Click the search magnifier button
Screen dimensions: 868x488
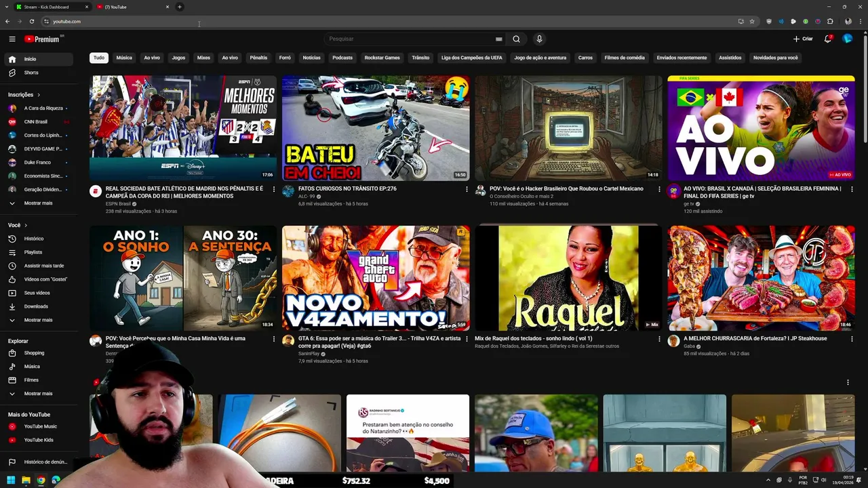coord(516,39)
